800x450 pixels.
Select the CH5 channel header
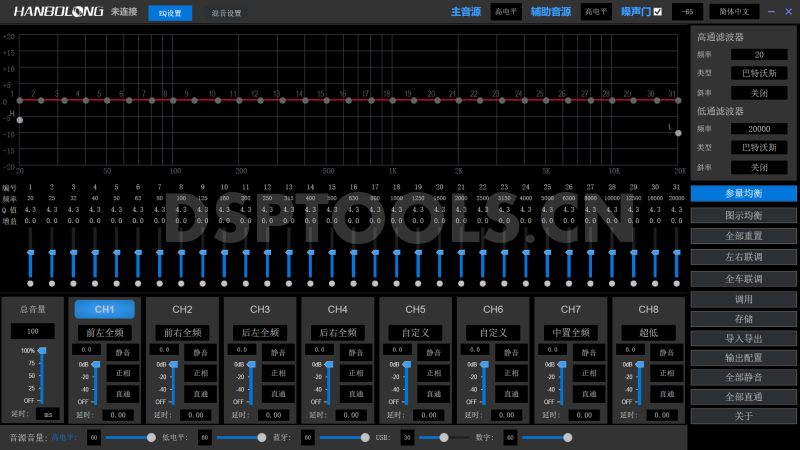click(415, 309)
